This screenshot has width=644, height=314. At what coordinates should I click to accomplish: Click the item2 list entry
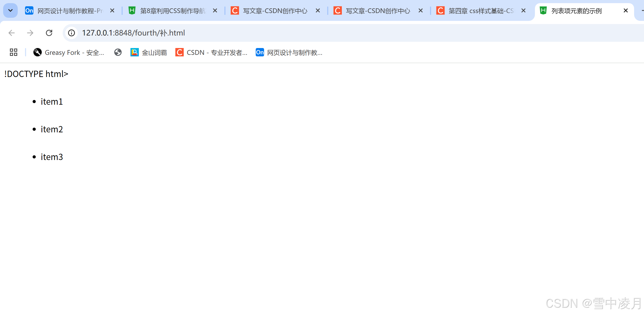pyautogui.click(x=52, y=129)
